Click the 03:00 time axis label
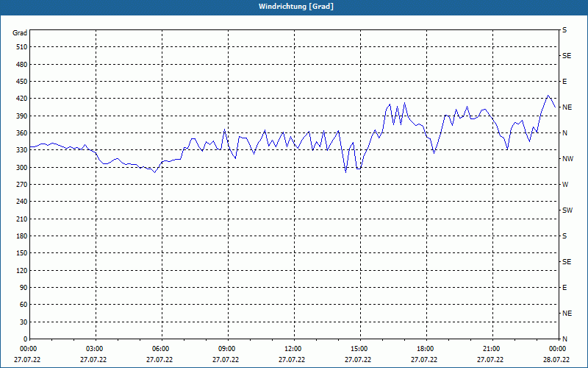 click(x=95, y=349)
